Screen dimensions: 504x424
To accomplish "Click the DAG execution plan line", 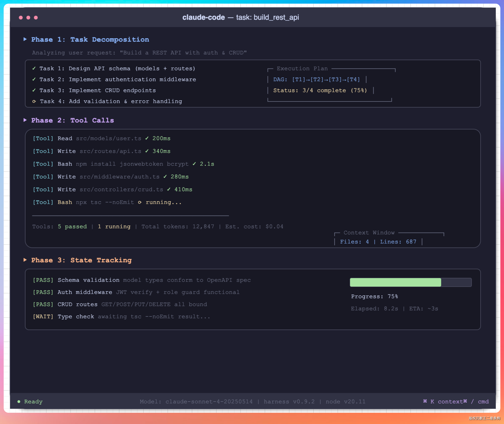I will coord(317,80).
